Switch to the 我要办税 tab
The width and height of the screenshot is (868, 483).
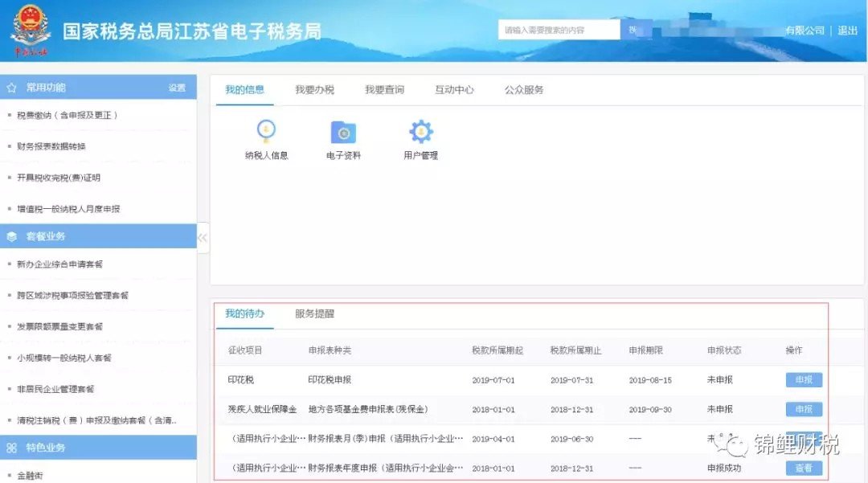click(317, 89)
